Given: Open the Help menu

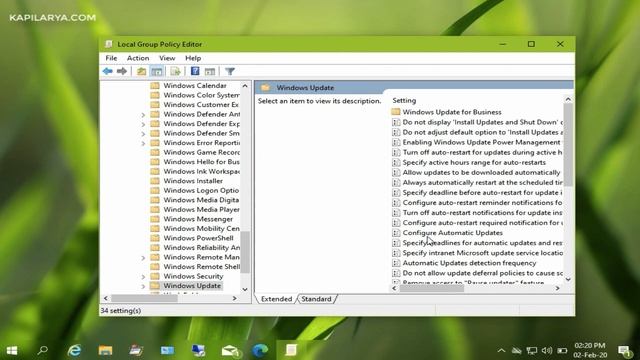Looking at the screenshot, I should pos(193,58).
